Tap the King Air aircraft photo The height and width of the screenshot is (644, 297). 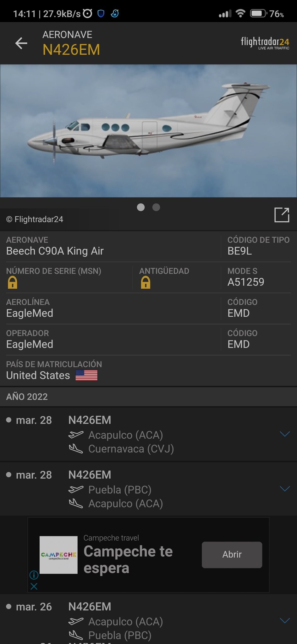pos(148,131)
